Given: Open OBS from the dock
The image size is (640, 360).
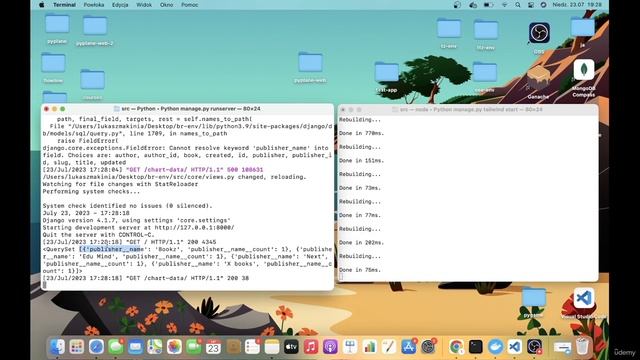Looking at the screenshot, I should 534,347.
